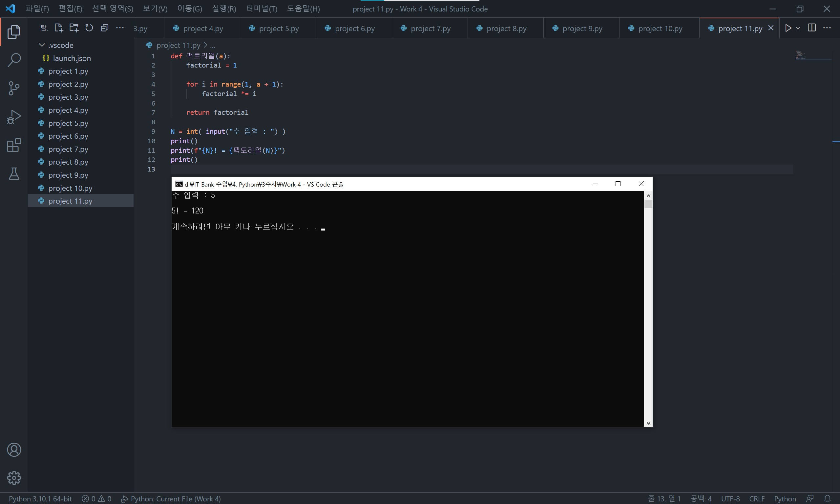
Task: Toggle the Explorer sidebar visibility
Action: 14,31
